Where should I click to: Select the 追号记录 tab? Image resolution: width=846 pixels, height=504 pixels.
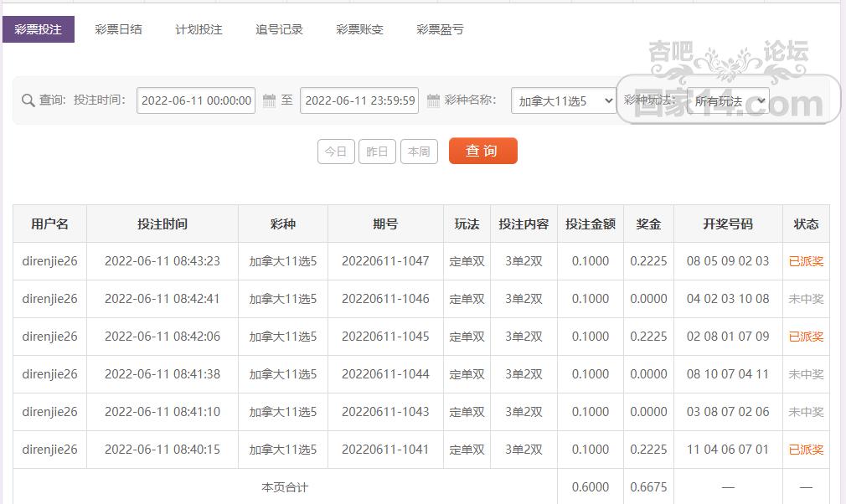click(x=279, y=28)
